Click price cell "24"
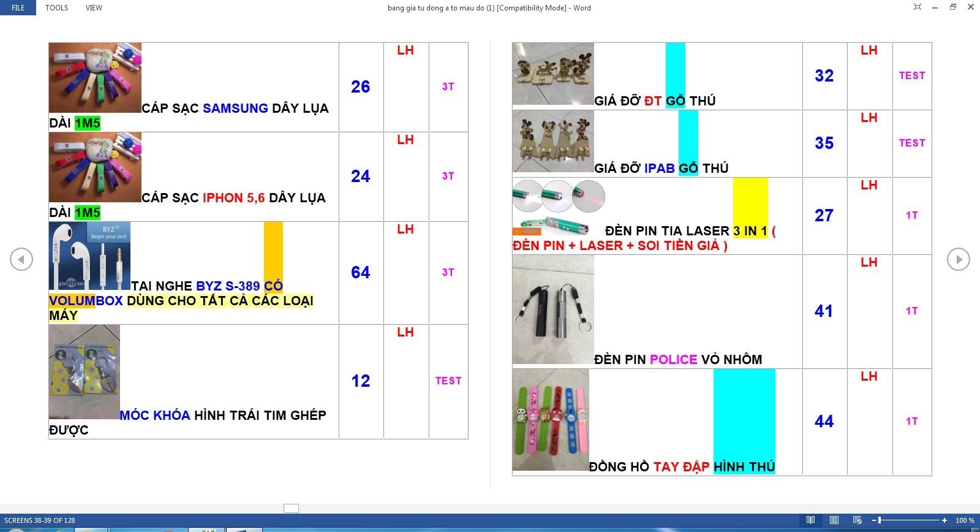The image size is (980, 532). point(361,177)
